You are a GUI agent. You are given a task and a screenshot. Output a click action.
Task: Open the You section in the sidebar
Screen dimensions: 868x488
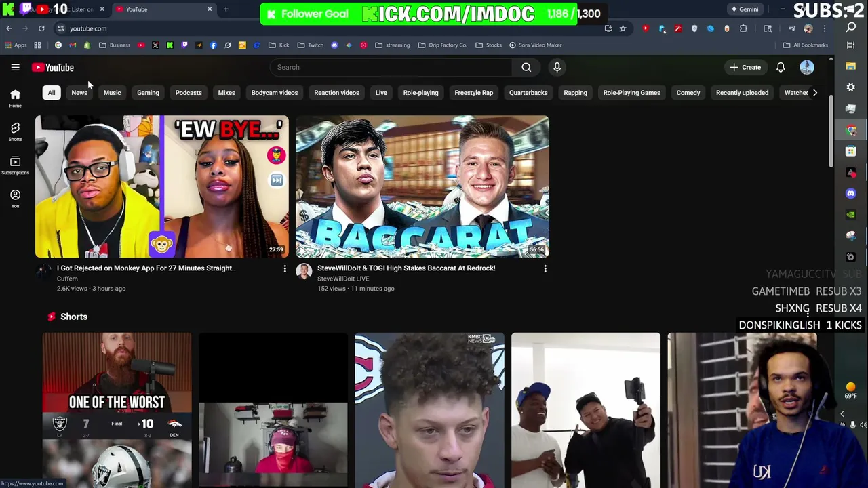click(15, 199)
